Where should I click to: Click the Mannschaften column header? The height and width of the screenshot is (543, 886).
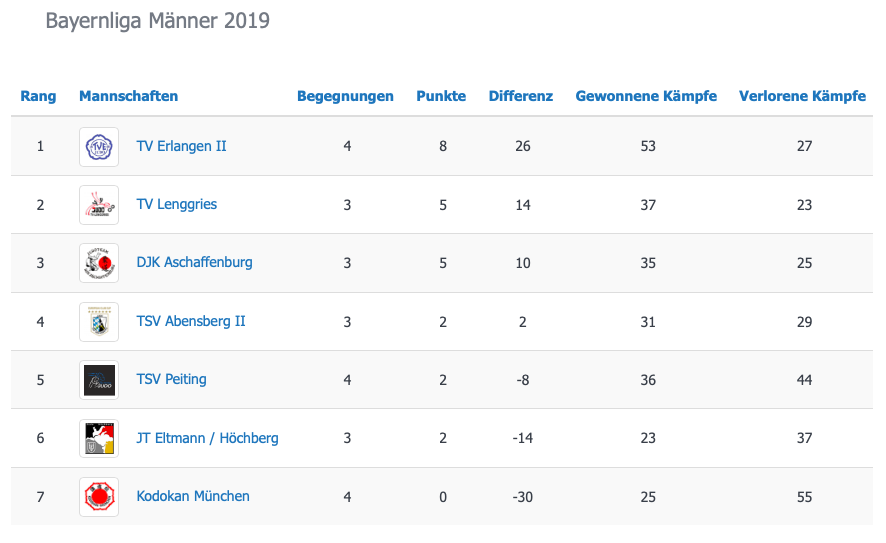point(128,97)
